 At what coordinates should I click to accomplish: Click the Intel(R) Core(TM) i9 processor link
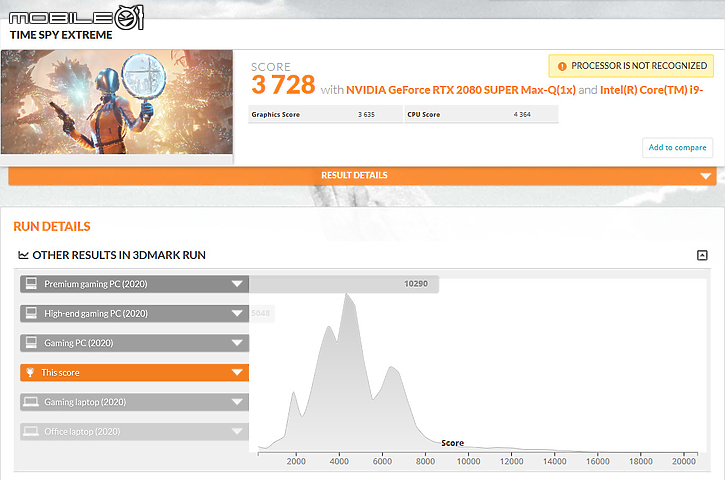pos(651,90)
